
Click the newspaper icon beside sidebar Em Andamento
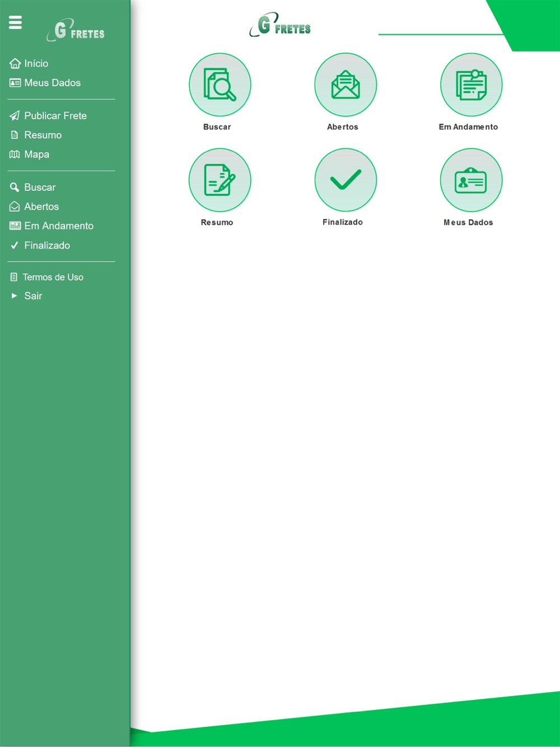pyautogui.click(x=15, y=226)
